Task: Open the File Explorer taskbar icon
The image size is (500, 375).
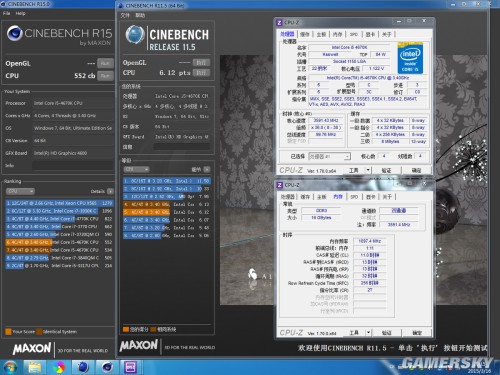Action: 35,367
